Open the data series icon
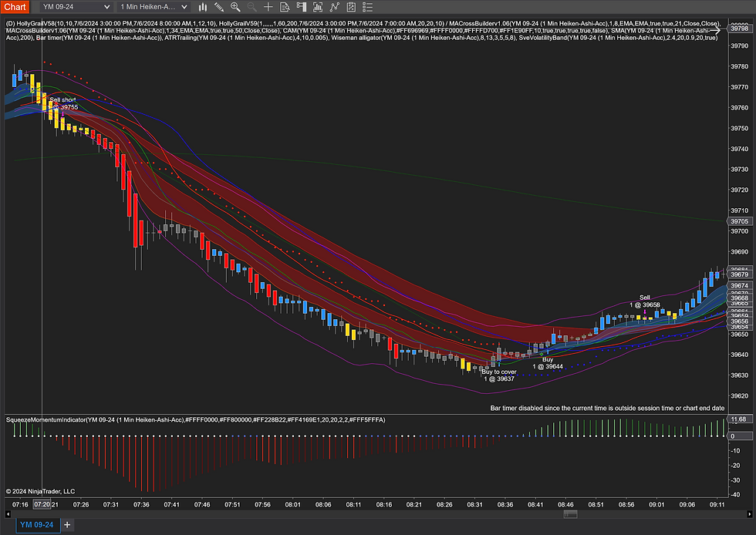756x535 pixels. [x=318, y=7]
